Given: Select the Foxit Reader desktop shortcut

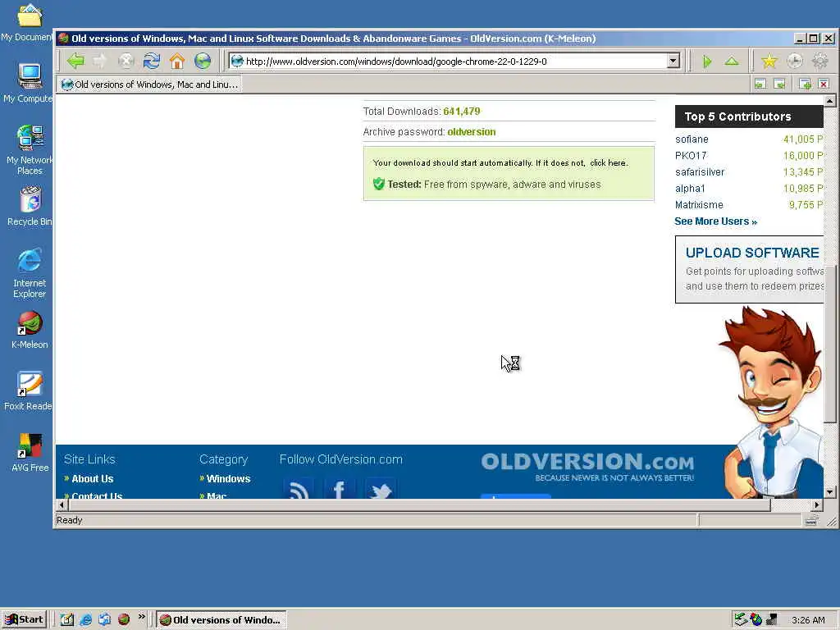Looking at the screenshot, I should [x=29, y=391].
